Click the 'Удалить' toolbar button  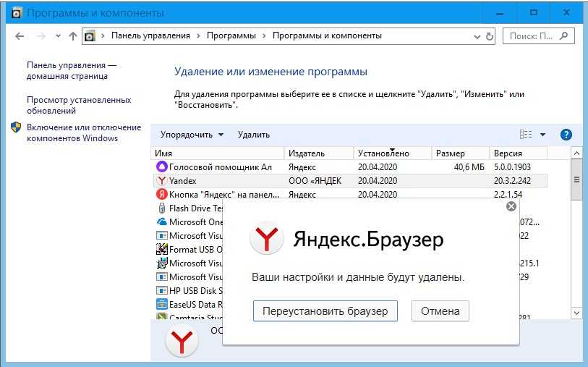(254, 135)
